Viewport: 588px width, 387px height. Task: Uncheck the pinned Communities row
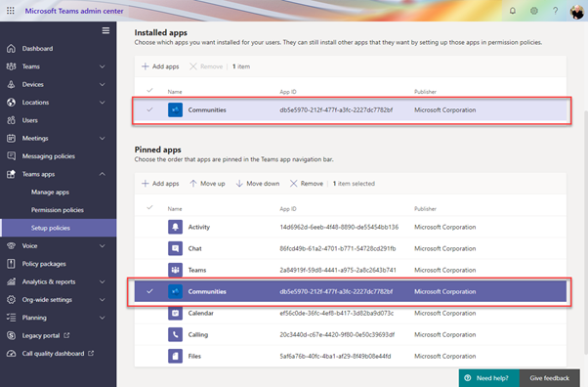click(149, 291)
